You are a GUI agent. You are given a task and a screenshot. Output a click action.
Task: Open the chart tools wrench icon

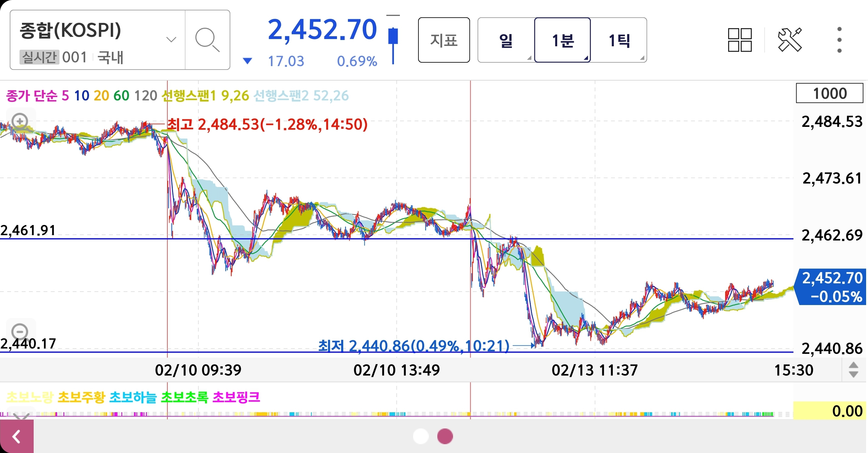click(789, 40)
